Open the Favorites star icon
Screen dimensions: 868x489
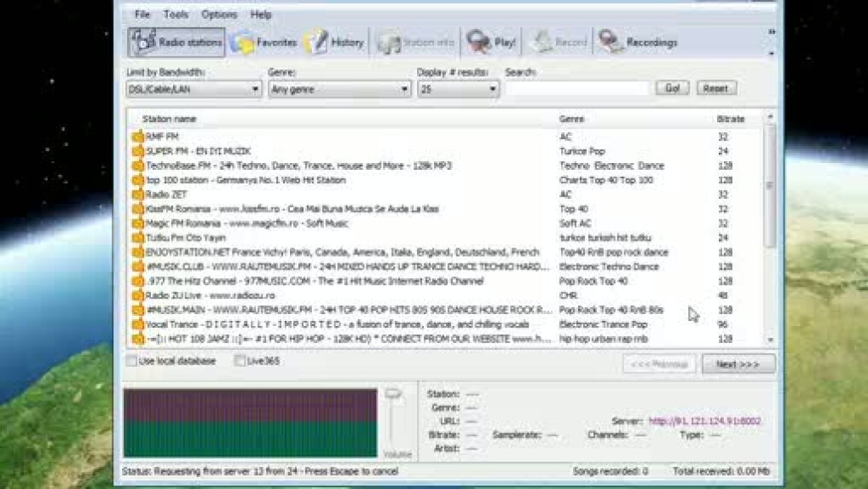(x=244, y=42)
